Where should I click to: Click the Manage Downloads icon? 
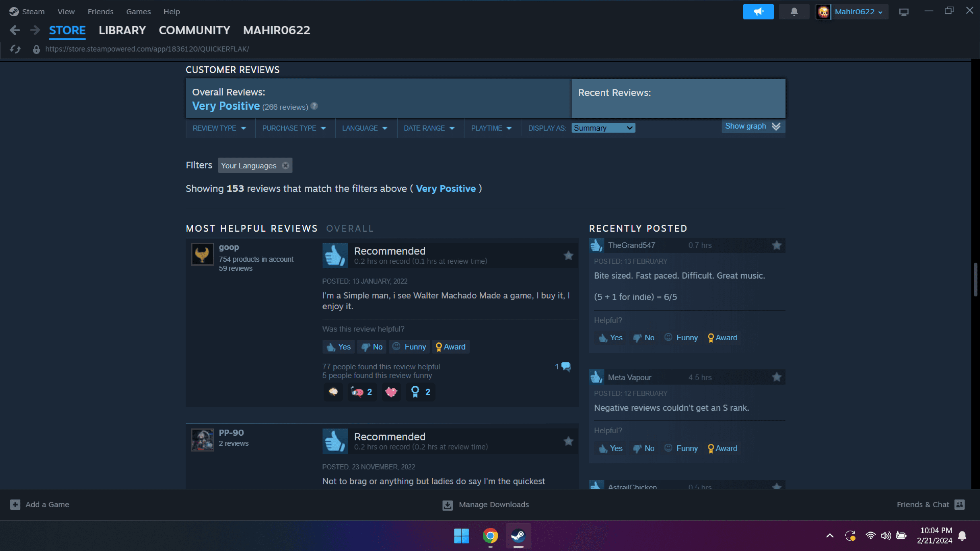tap(447, 505)
